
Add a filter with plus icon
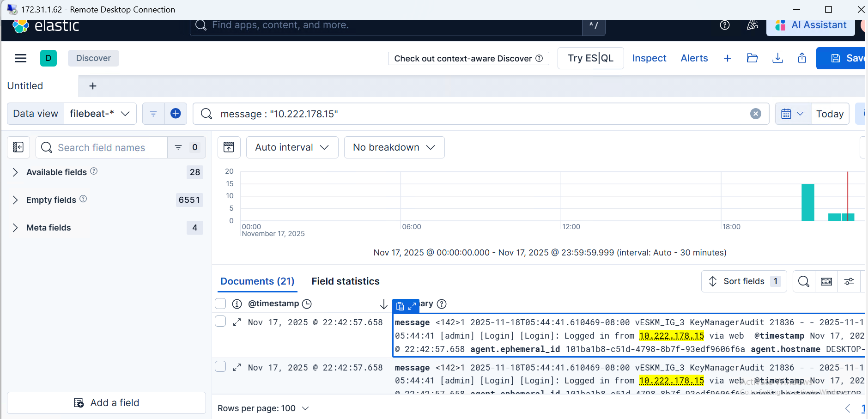pos(176,114)
